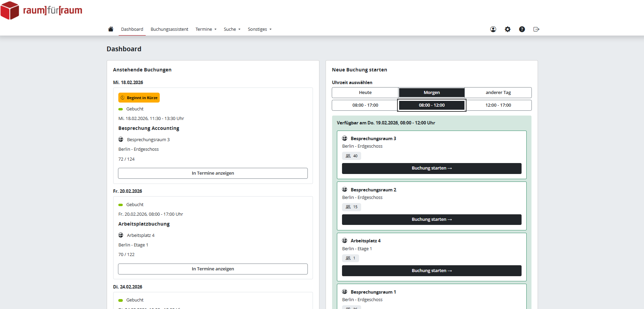Click the Beginnt in Kürze badge
The width and height of the screenshot is (644, 309).
tap(139, 98)
